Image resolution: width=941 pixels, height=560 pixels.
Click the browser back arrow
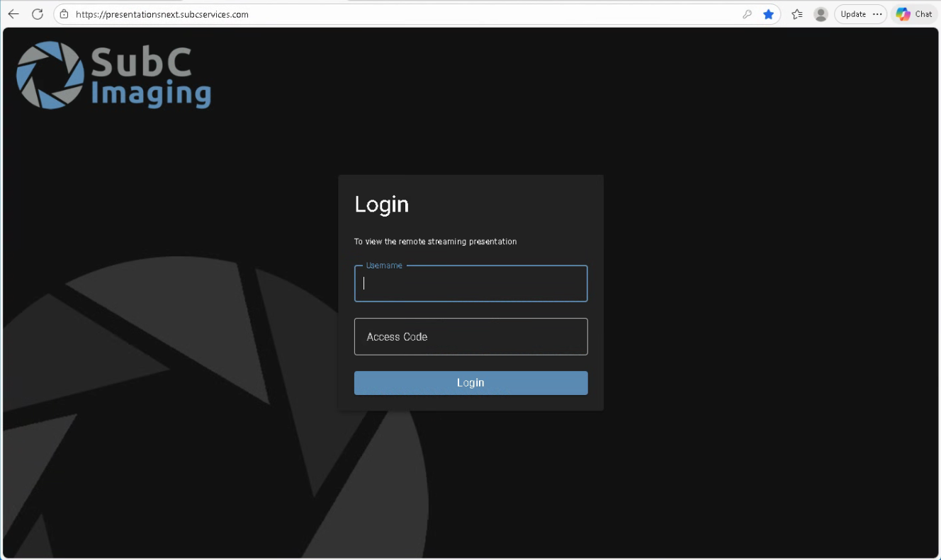click(13, 14)
